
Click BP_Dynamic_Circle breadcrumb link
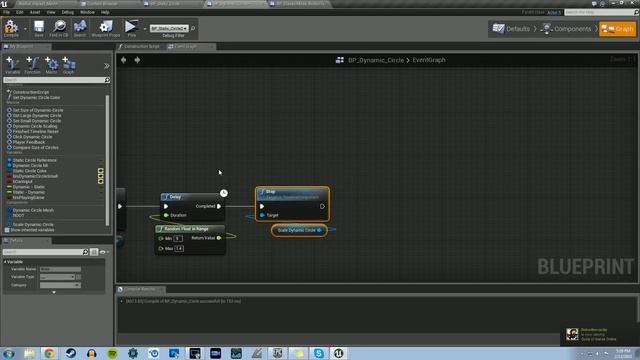pyautogui.click(x=376, y=60)
